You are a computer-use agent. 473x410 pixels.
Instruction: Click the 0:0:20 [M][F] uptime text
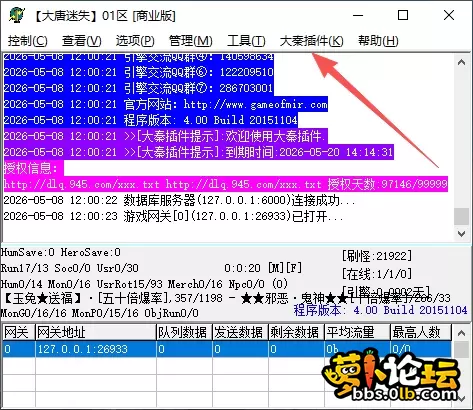coord(263,268)
